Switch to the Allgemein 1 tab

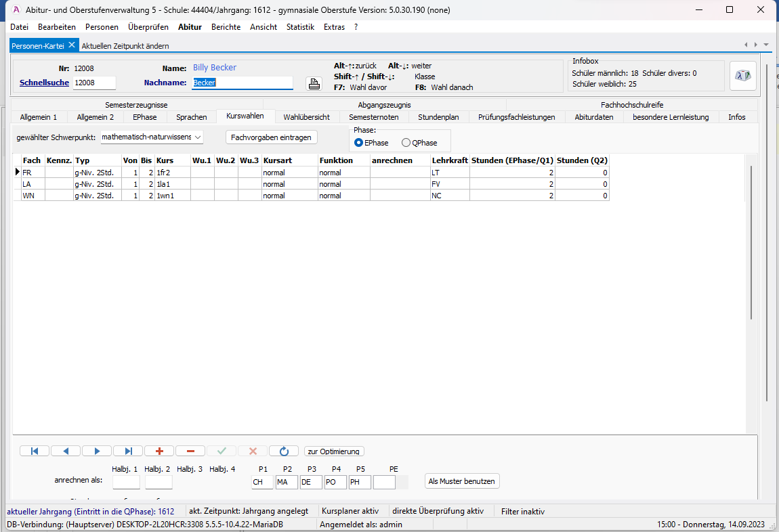click(x=38, y=117)
